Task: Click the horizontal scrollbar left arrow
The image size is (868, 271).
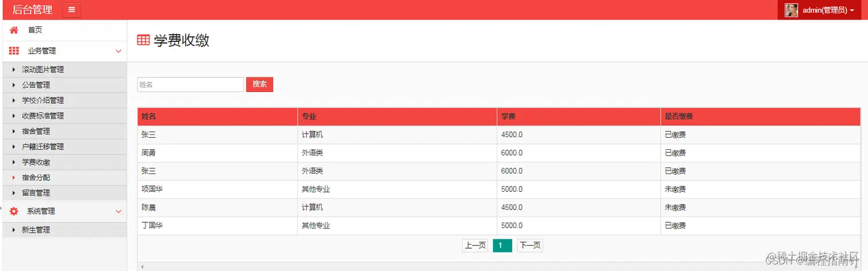Action: coord(142,267)
